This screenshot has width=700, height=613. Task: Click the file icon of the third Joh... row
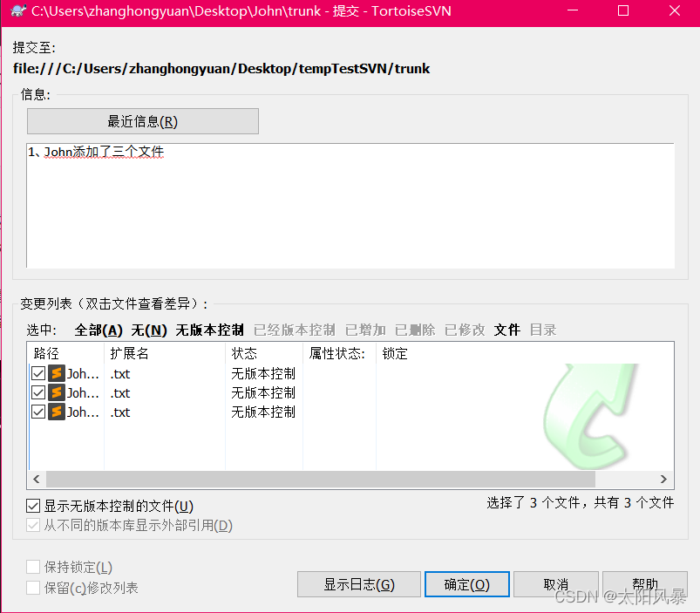pyautogui.click(x=57, y=412)
